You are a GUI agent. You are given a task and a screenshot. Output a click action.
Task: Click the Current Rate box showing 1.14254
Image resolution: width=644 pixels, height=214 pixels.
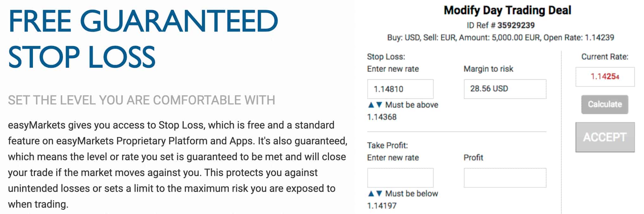[605, 77]
